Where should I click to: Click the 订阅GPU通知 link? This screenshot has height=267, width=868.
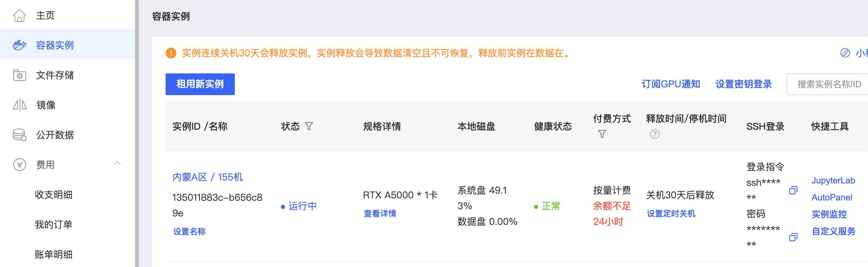671,84
